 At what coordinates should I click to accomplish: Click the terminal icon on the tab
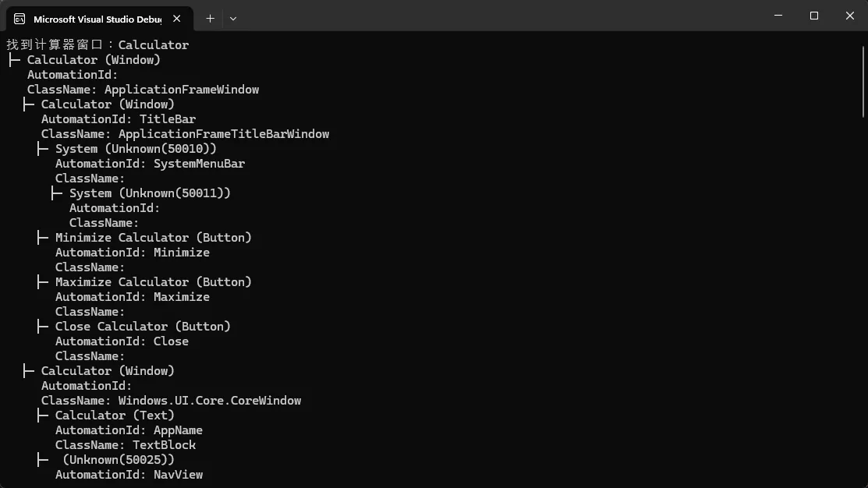coord(19,18)
